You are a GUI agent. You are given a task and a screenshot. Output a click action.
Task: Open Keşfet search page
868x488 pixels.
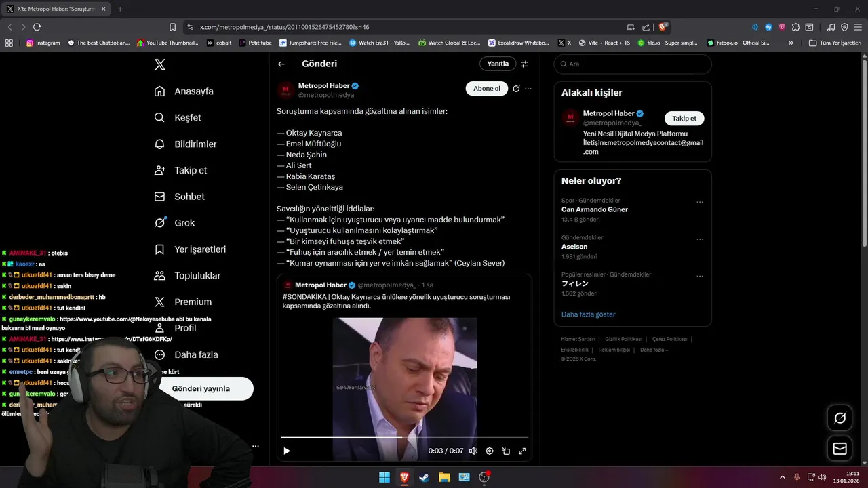178,117
